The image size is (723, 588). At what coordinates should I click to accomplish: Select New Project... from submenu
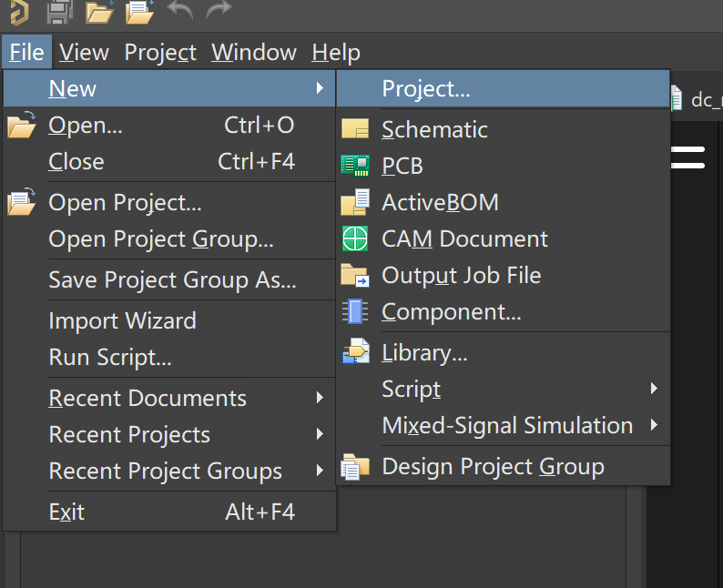(x=426, y=89)
